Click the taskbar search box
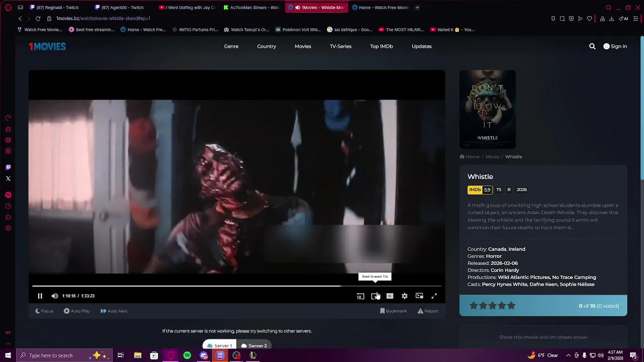The width and height of the screenshot is (644, 362). [x=65, y=355]
